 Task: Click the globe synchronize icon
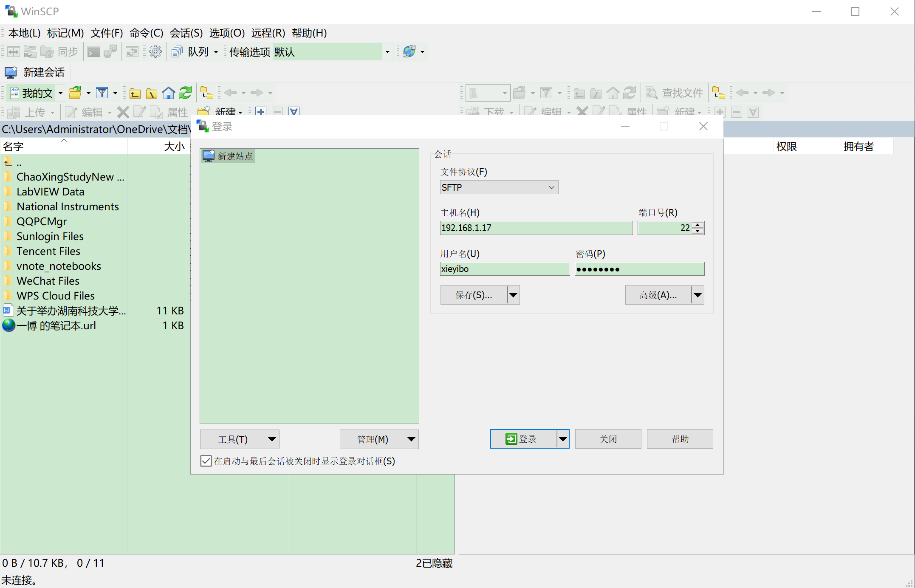409,52
